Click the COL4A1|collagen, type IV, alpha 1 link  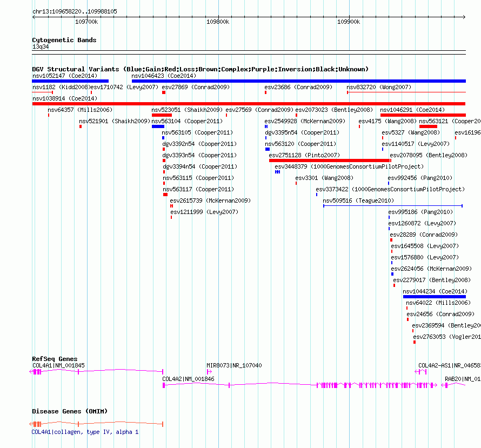[85, 432]
